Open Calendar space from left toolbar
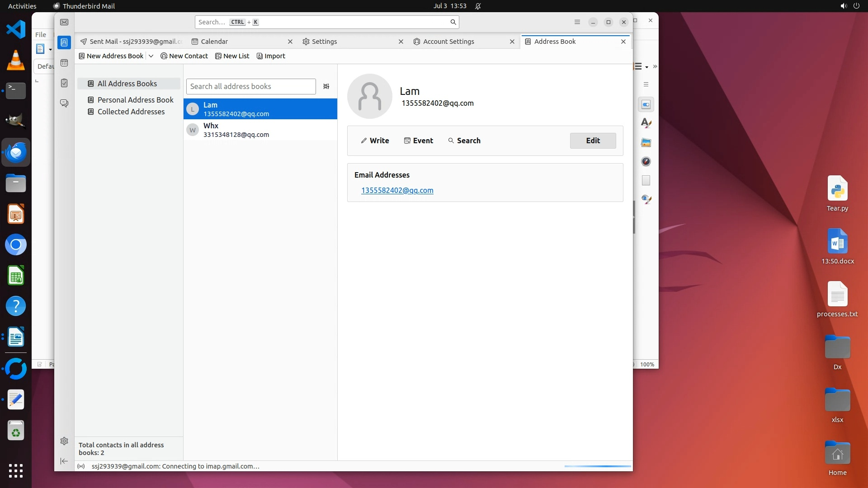 tap(64, 63)
